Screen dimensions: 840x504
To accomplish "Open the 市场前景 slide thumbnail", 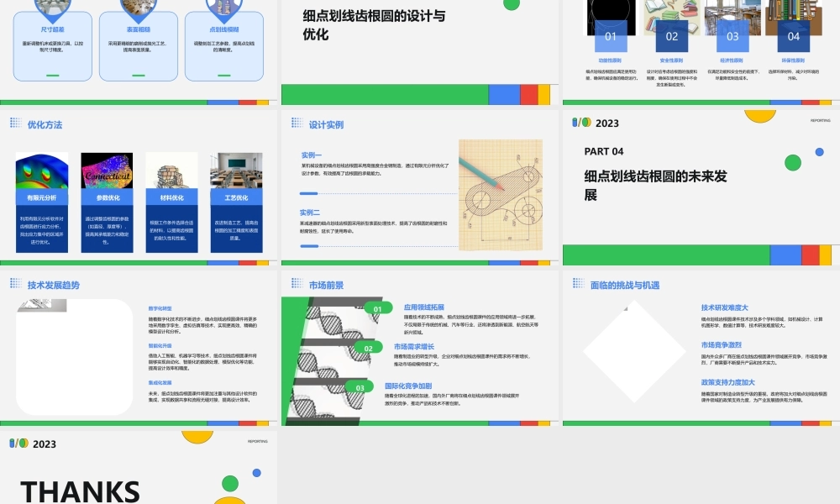I will [x=420, y=348].
